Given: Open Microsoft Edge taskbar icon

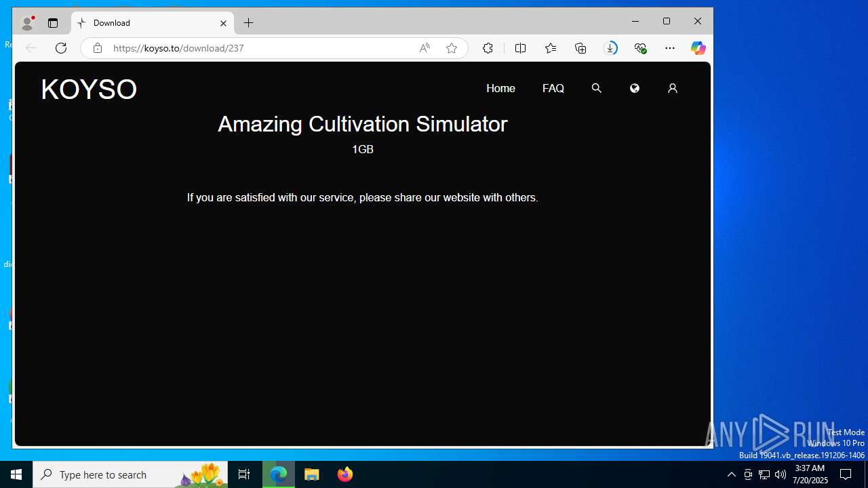Looking at the screenshot, I should click(x=279, y=474).
